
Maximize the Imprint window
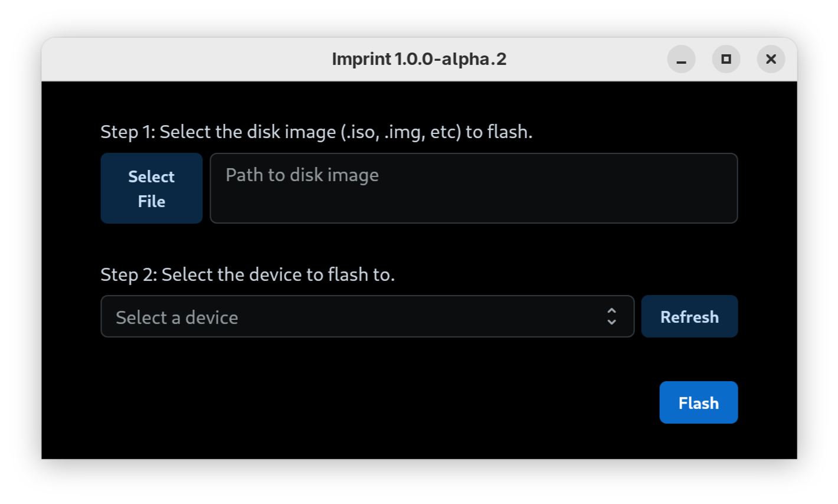tap(726, 60)
